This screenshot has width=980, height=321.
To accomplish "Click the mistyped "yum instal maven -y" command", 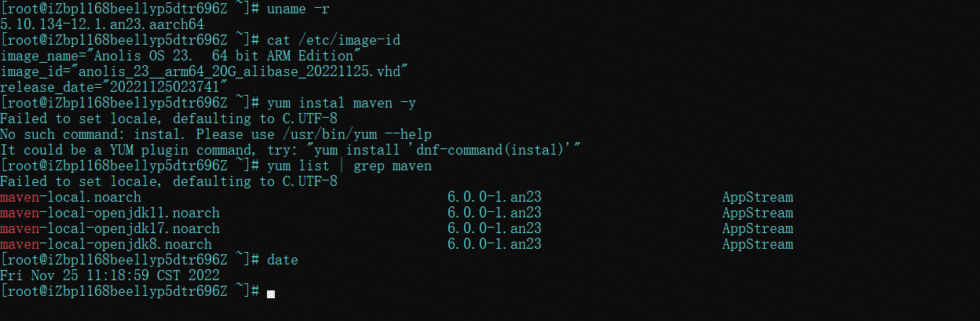I will [342, 103].
